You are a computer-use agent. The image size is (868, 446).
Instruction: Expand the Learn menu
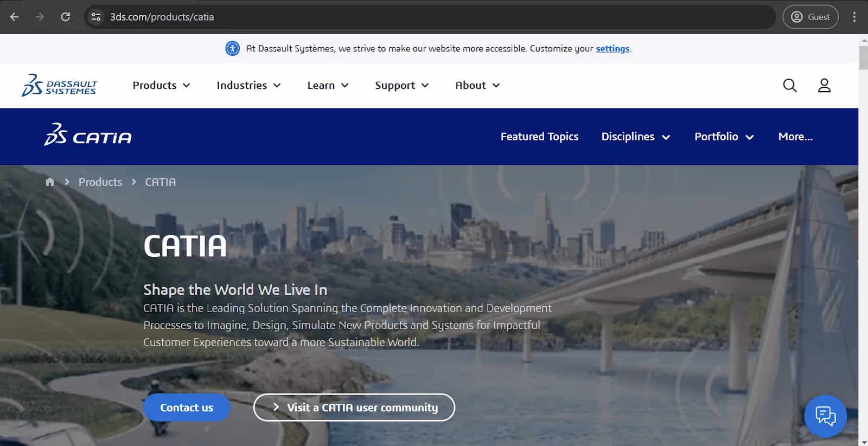click(x=328, y=85)
